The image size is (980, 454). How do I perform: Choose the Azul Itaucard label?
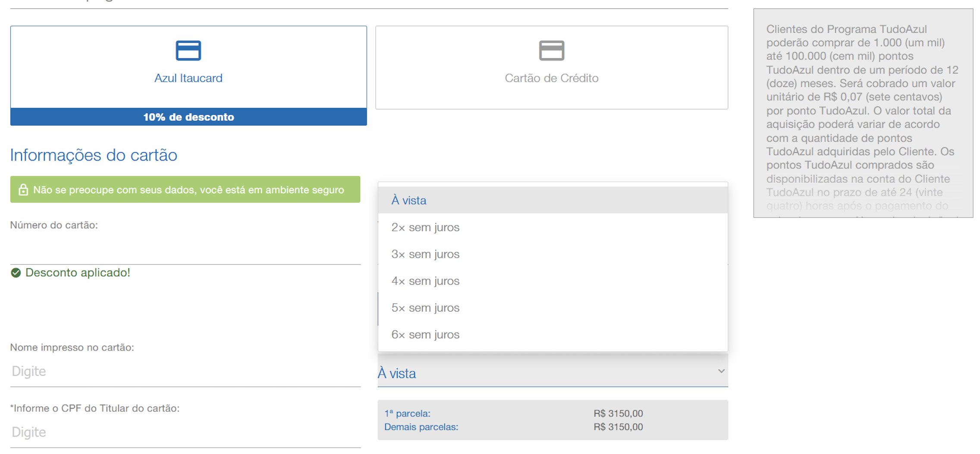(188, 78)
